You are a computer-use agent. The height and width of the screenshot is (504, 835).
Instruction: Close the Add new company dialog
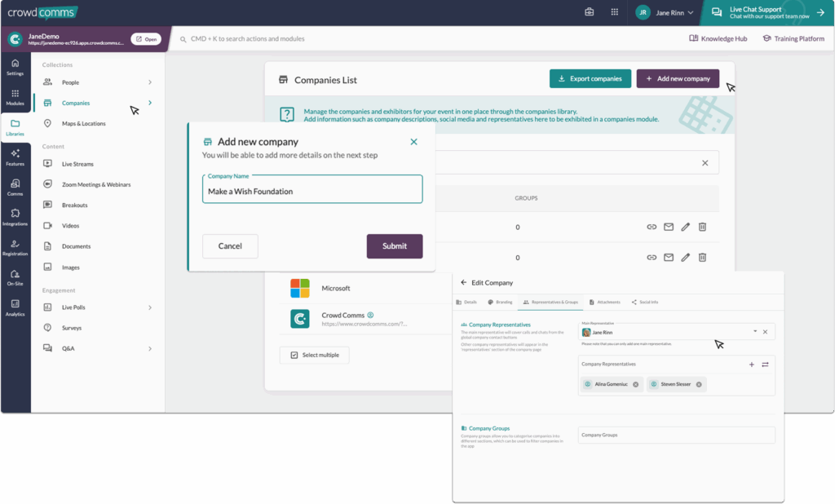413,142
